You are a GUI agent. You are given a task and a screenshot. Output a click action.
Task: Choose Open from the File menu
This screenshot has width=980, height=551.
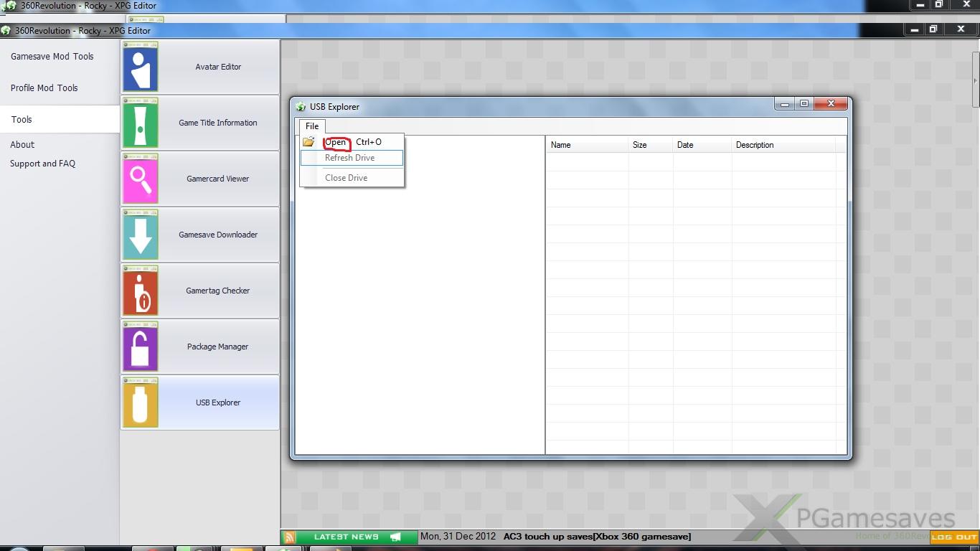coord(336,142)
